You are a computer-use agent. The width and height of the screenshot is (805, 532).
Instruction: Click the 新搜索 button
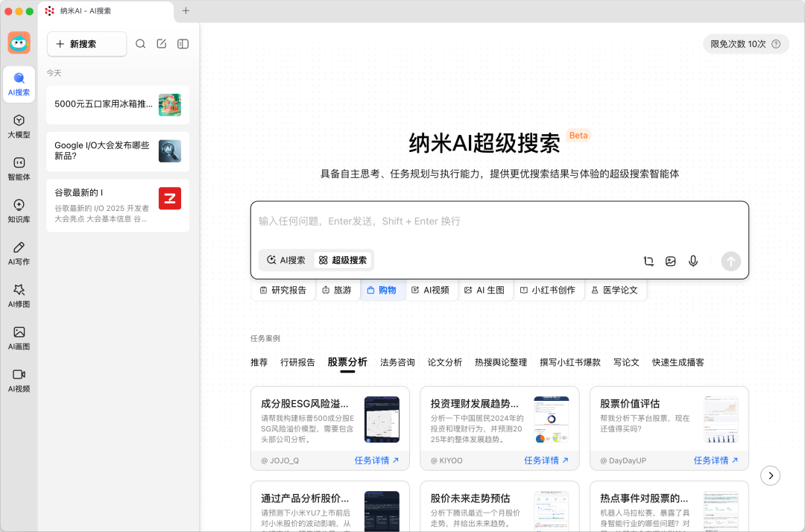86,45
